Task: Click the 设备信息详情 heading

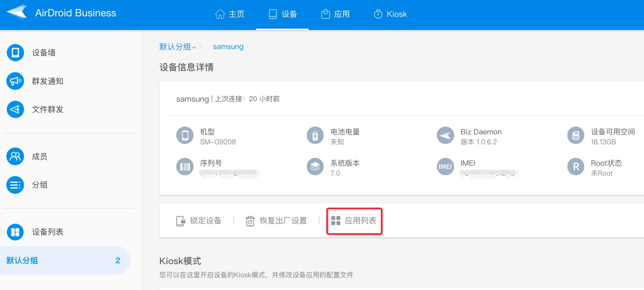Action: (x=187, y=68)
